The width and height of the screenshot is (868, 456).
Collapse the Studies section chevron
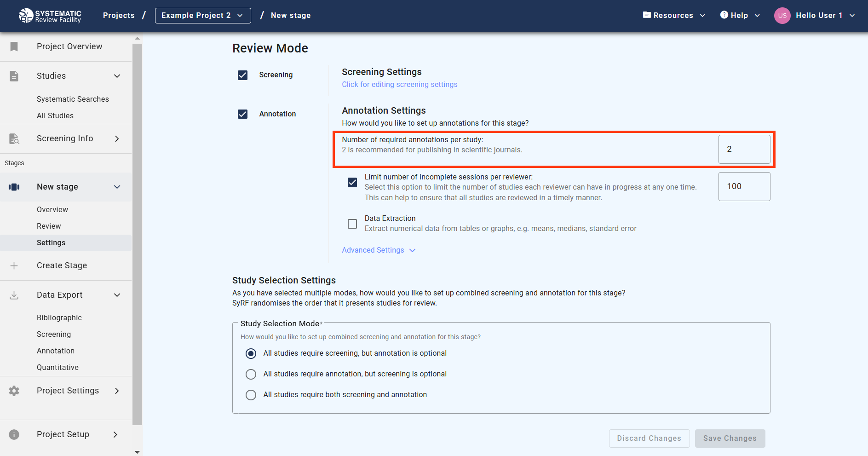(117, 76)
